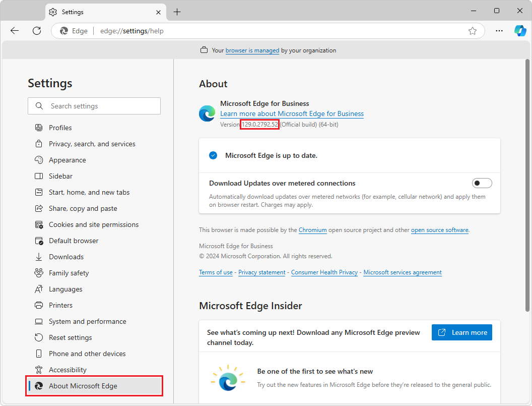The width and height of the screenshot is (532, 406).
Task: Add this page to favorites with the star
Action: [x=473, y=31]
